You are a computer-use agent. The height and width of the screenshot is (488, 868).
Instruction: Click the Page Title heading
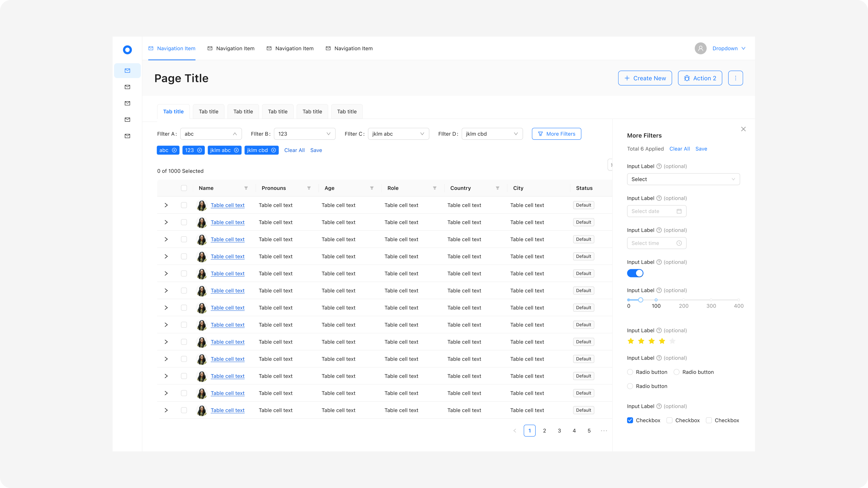pyautogui.click(x=181, y=78)
